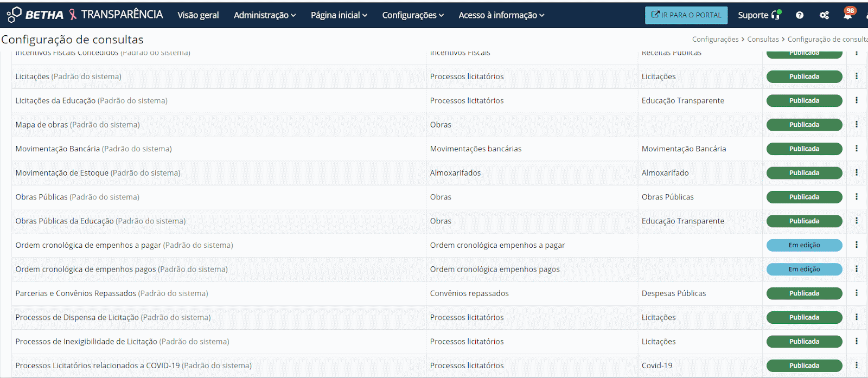Open kebab menu for Licitações row
The image size is (868, 378).
pyautogui.click(x=857, y=76)
